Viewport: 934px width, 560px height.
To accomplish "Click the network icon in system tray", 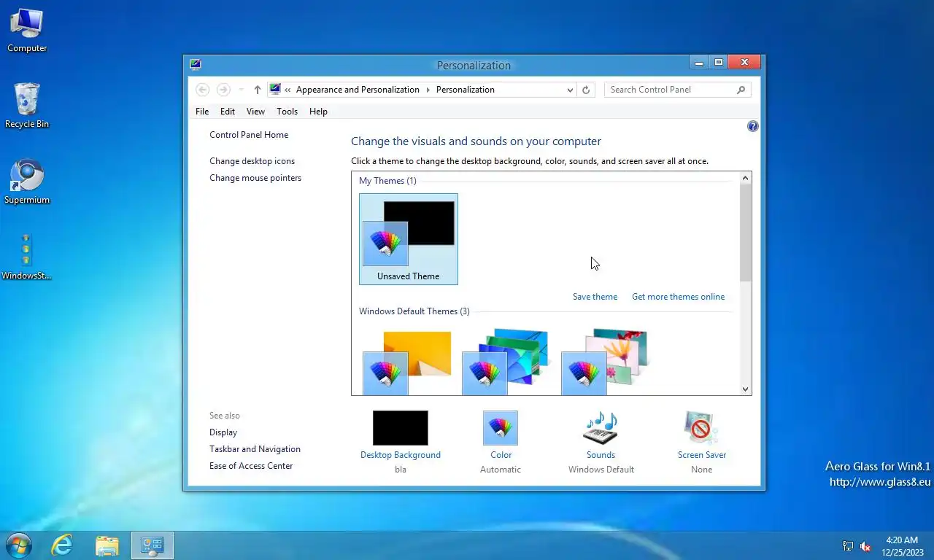I will point(848,545).
